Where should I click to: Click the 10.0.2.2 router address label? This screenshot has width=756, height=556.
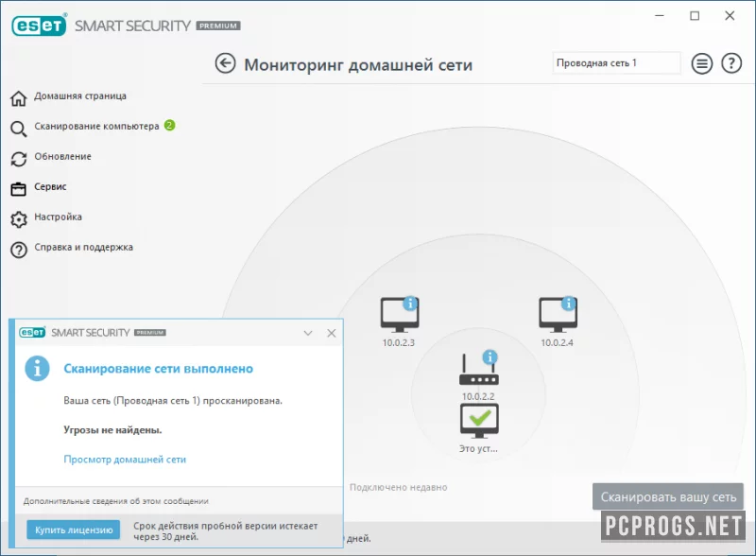478,396
